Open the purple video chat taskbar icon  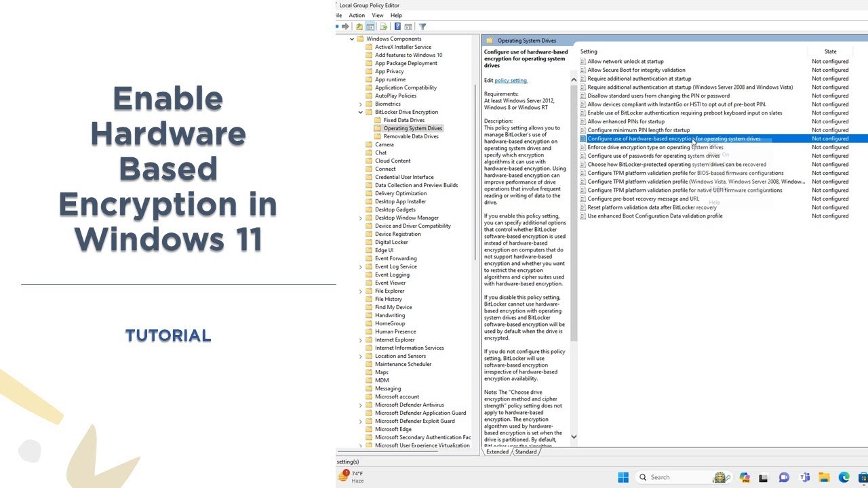coord(785,477)
